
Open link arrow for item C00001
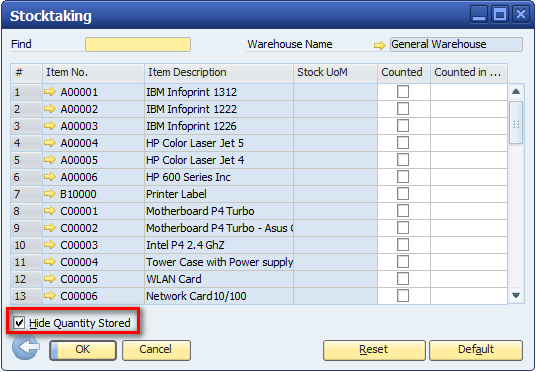click(x=50, y=211)
